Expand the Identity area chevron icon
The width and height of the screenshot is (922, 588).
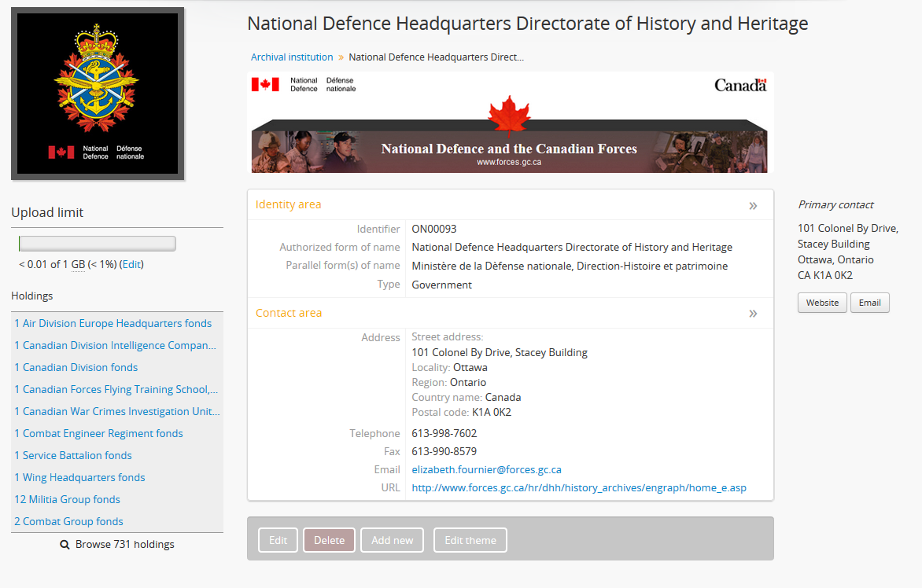point(753,206)
